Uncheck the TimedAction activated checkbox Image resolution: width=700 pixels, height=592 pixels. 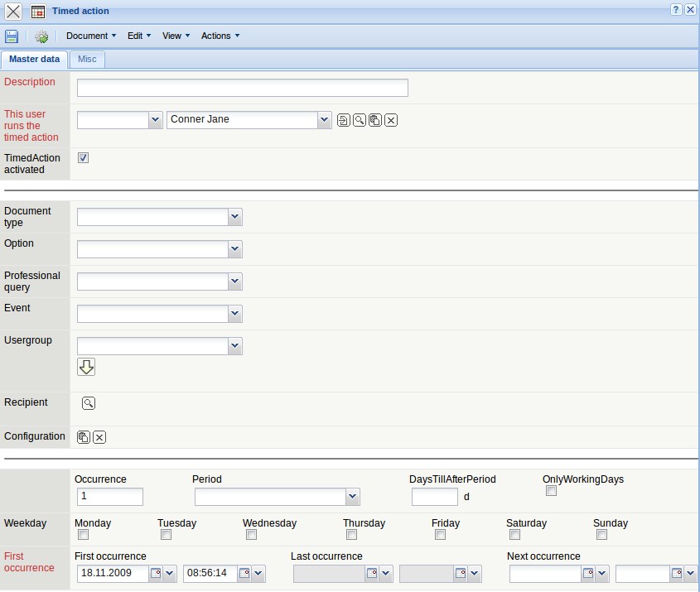coord(83,158)
